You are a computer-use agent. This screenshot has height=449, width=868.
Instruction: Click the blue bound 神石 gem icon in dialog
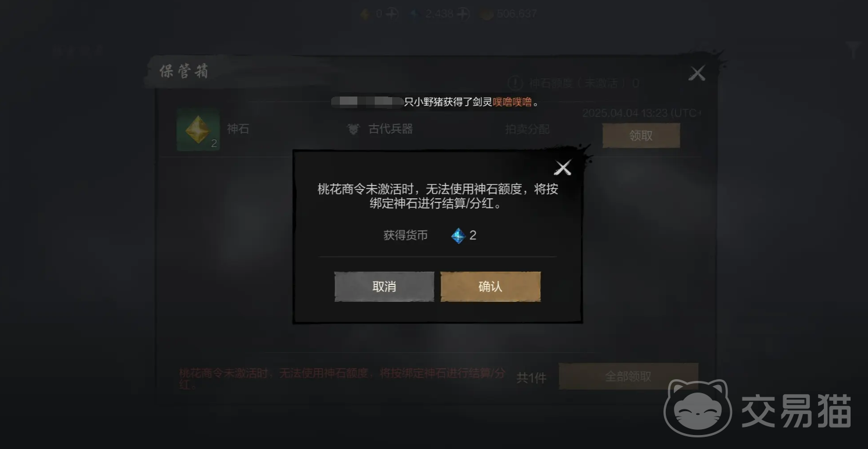(x=458, y=236)
